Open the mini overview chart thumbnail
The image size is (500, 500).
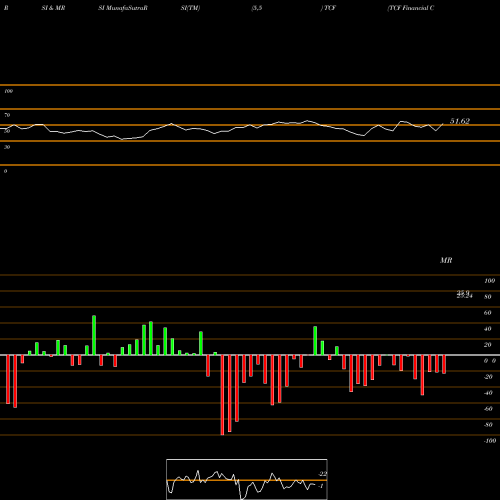(247, 479)
